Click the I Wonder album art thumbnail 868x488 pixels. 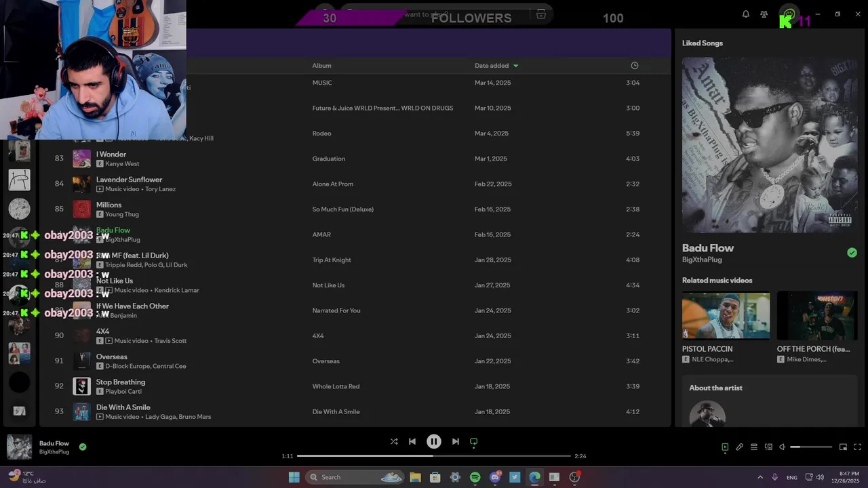pos(81,159)
